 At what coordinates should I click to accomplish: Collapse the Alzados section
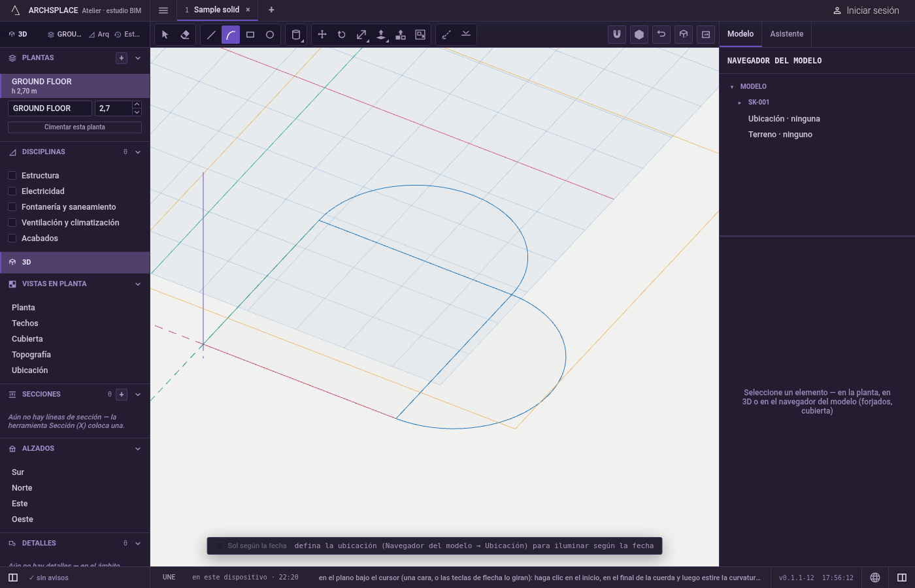tap(138, 449)
